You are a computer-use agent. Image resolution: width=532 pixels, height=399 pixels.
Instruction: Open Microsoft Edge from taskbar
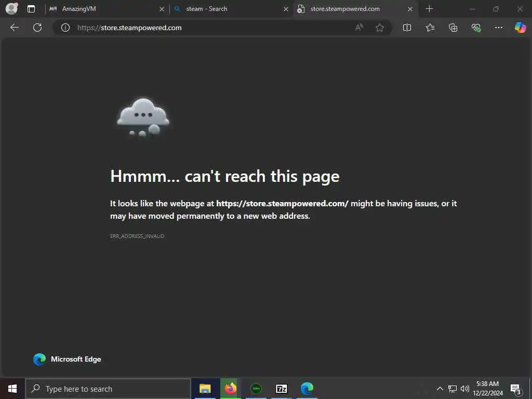(307, 389)
